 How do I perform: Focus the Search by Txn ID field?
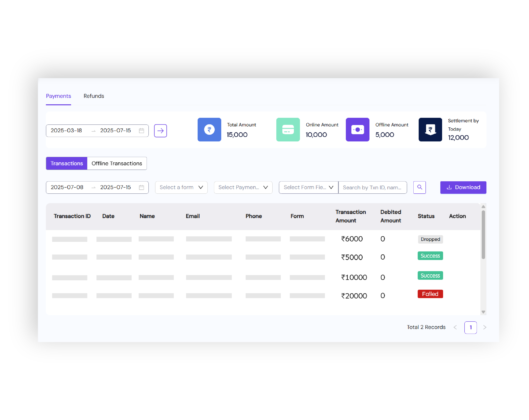coord(372,187)
